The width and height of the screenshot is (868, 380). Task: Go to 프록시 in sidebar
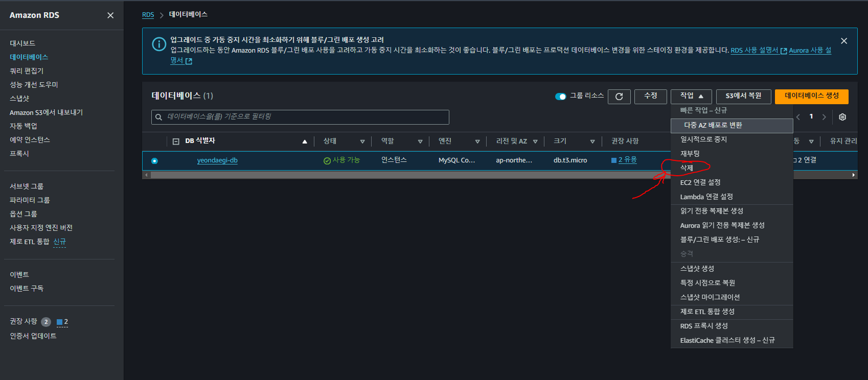click(x=19, y=154)
